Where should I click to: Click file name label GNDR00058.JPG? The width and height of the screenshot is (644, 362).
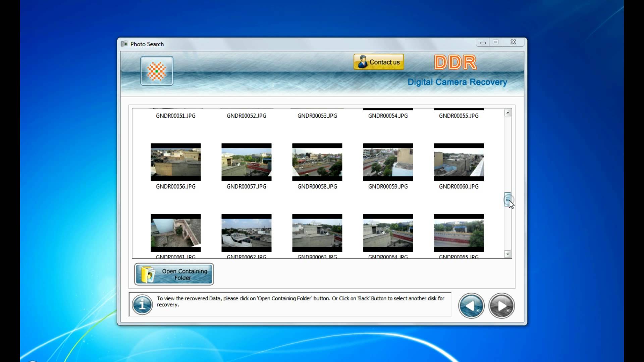point(317,186)
